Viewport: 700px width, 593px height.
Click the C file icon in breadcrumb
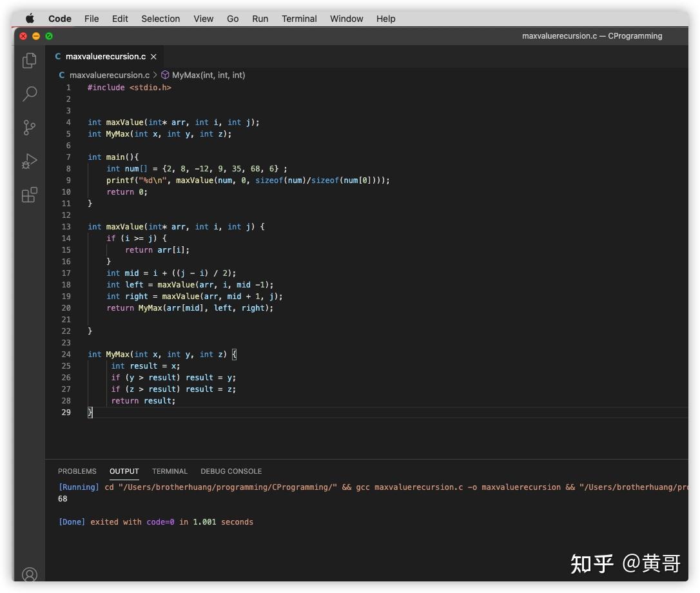pos(62,75)
